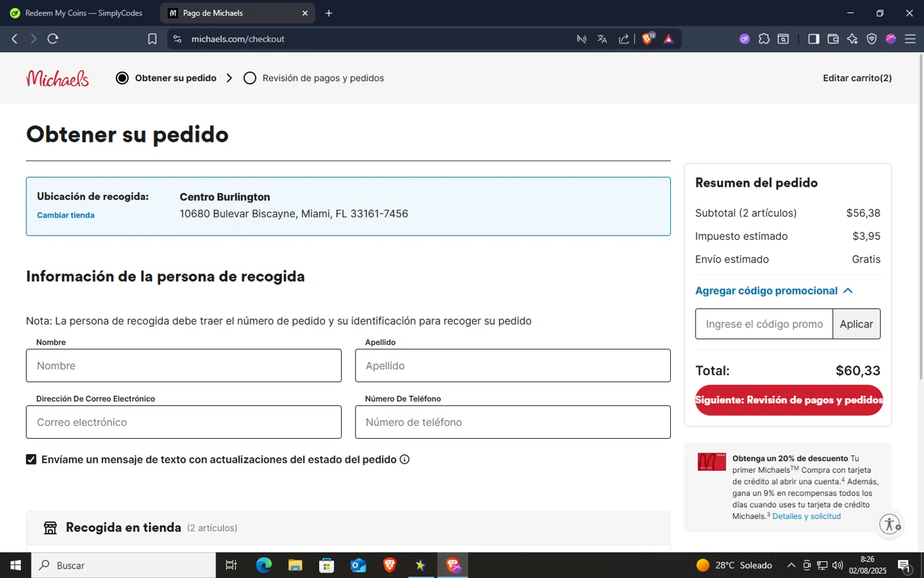The height and width of the screenshot is (578, 924).
Task: Click the browser forward arrow
Action: pyautogui.click(x=33, y=39)
